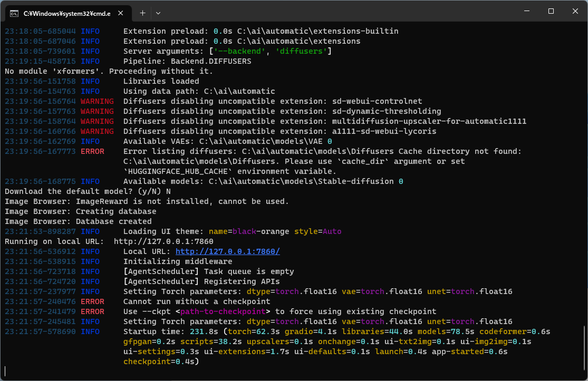Image resolution: width=588 pixels, height=381 pixels.
Task: Click 'Available VAEs' log line
Action: tap(228, 141)
